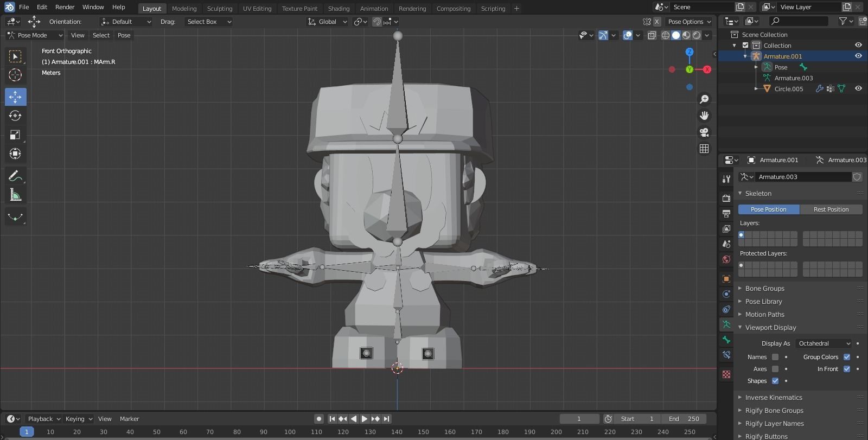The height and width of the screenshot is (440, 868).
Task: Open Bone Constraints properties tab
Action: point(726,355)
